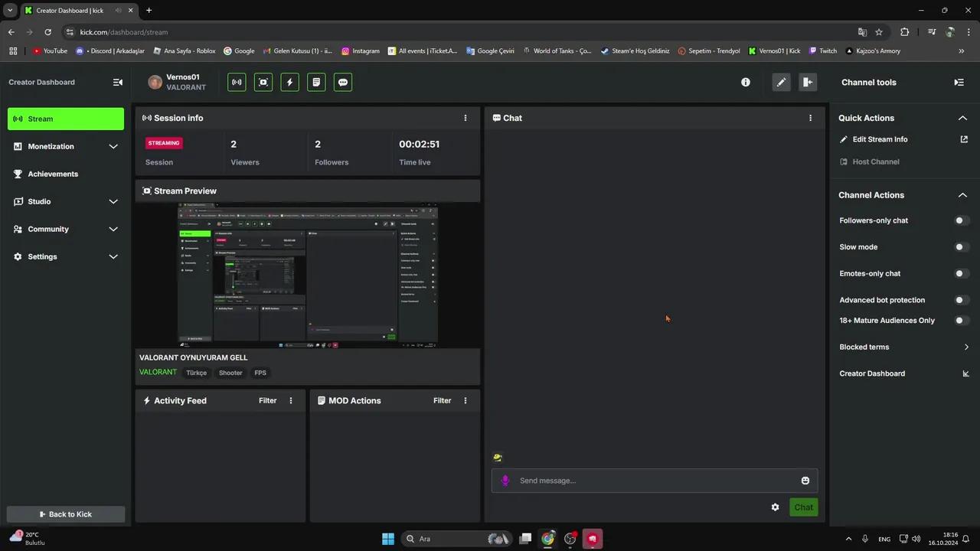Open the emoji picker in chat

tap(805, 481)
